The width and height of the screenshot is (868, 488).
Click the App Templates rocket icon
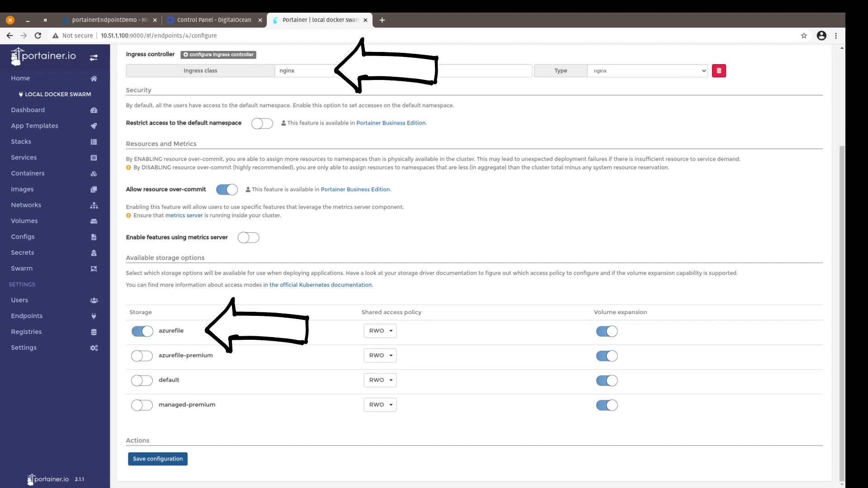[94, 126]
